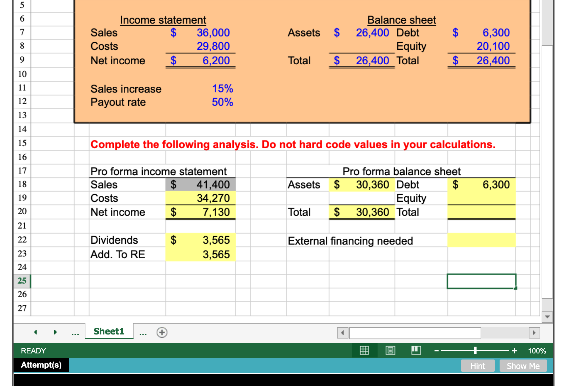
Task: Go to previous sheet tab arrow
Action: click(35, 332)
